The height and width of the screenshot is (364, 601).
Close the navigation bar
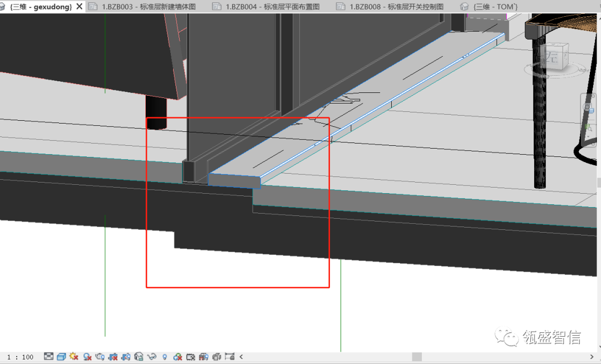click(x=593, y=95)
